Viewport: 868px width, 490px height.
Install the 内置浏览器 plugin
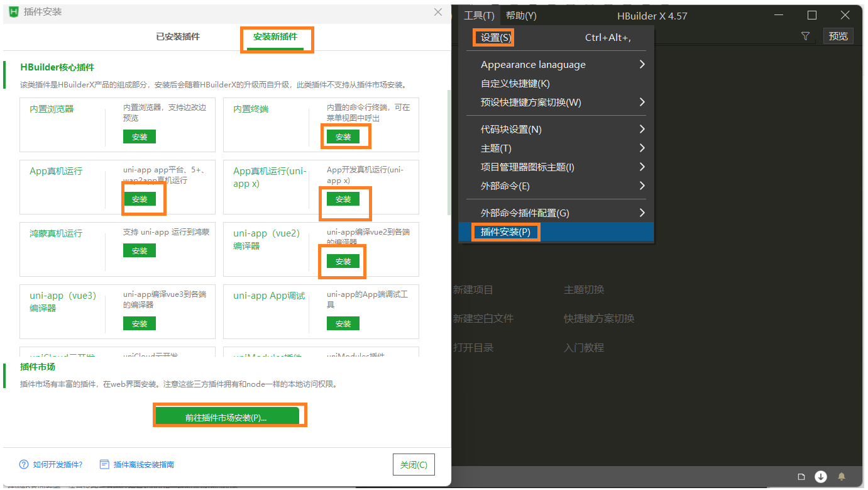pos(140,136)
